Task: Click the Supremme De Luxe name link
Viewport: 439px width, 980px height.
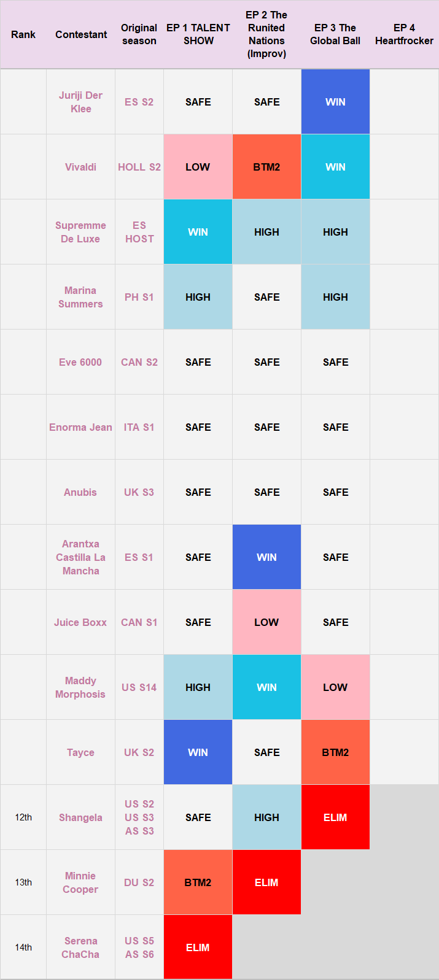Action: pos(80,232)
